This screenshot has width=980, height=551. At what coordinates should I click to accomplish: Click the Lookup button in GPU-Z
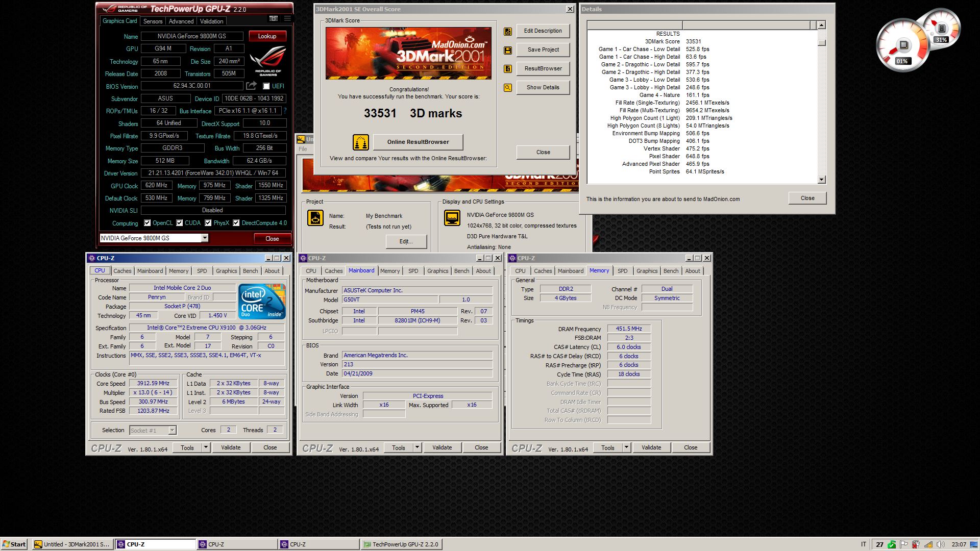(x=267, y=36)
